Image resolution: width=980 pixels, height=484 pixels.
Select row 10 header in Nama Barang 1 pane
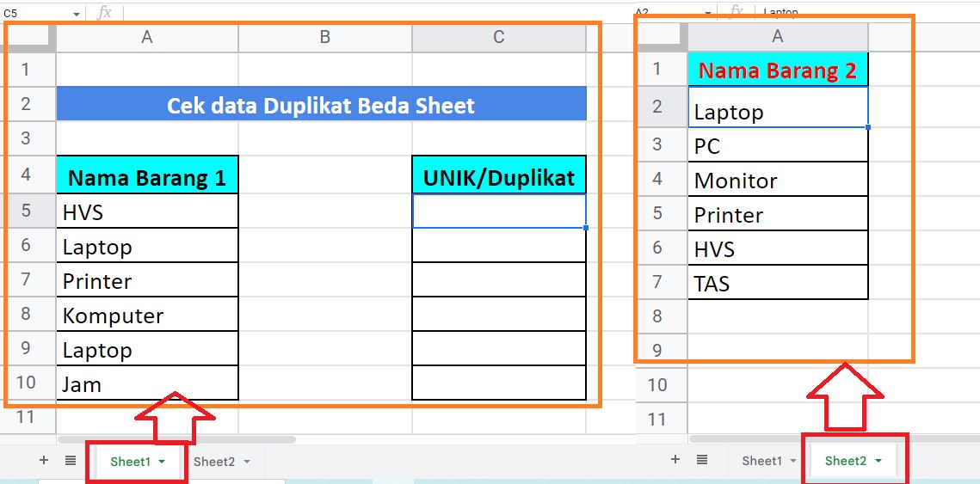26,383
